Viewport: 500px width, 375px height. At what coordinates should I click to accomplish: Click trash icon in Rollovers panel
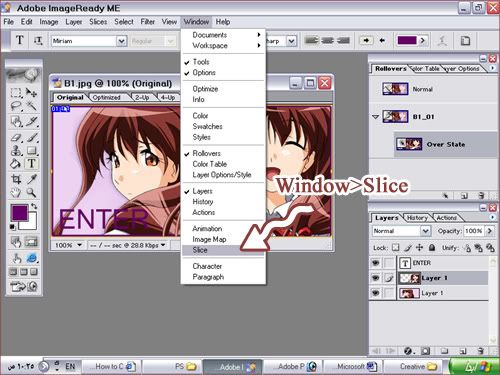point(481,195)
